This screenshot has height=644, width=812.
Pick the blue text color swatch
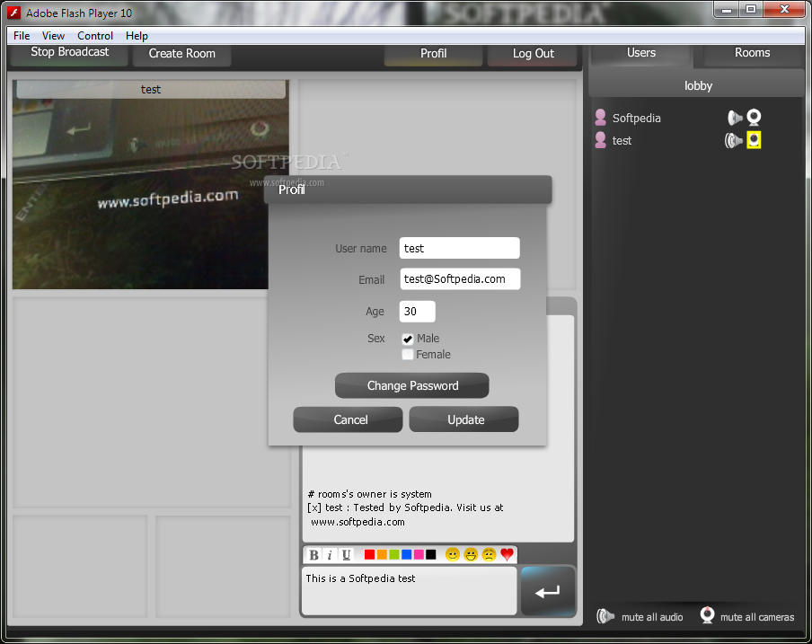pos(407,555)
